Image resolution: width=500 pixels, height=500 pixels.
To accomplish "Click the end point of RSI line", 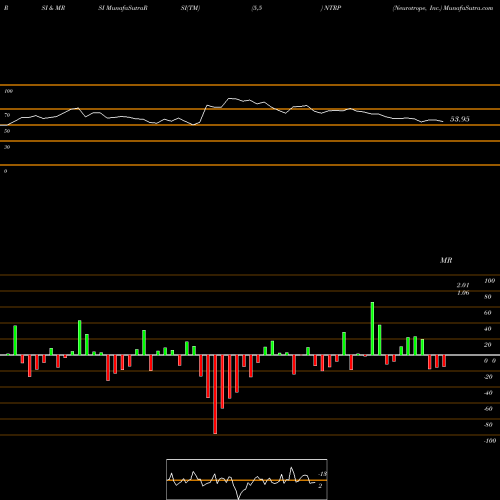I will click(443, 121).
